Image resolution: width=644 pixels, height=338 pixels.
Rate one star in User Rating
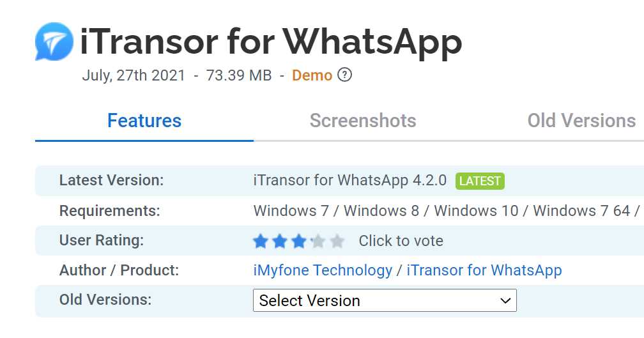click(260, 241)
